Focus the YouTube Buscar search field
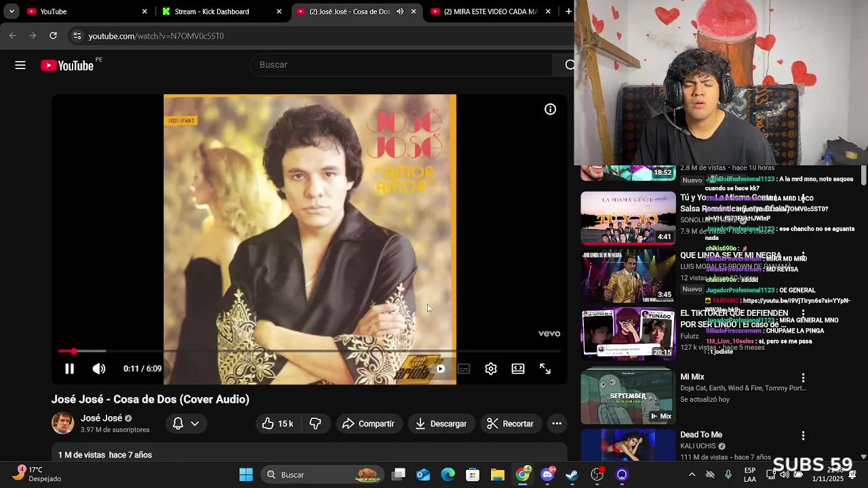 click(x=402, y=64)
